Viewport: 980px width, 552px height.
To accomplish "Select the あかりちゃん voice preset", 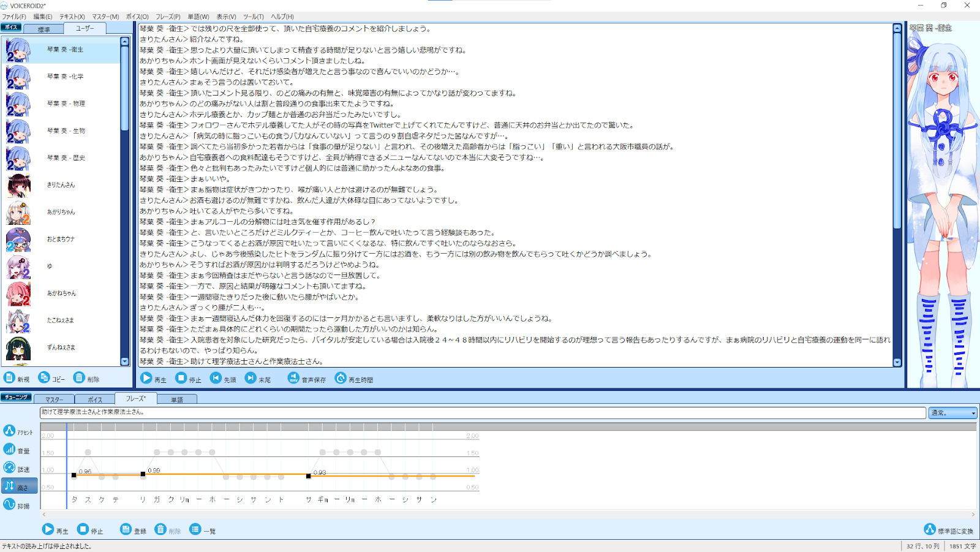I will tap(61, 212).
